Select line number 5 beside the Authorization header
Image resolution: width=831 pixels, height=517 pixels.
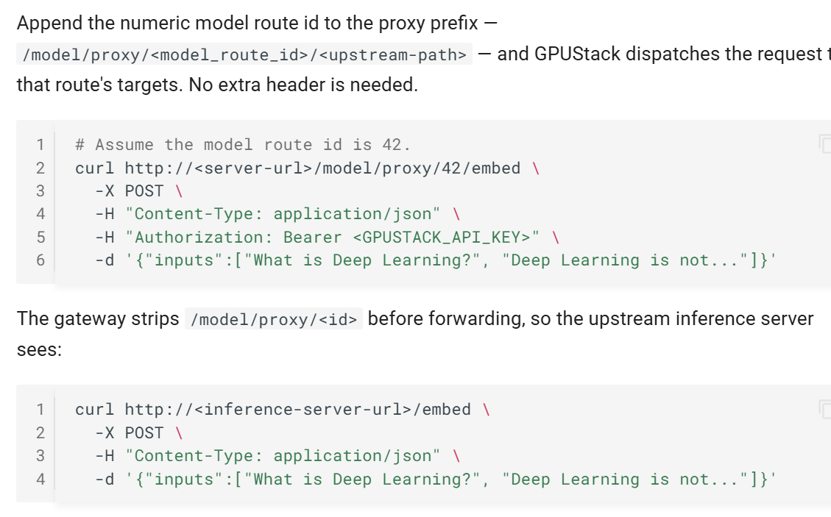pyautogui.click(x=40, y=237)
